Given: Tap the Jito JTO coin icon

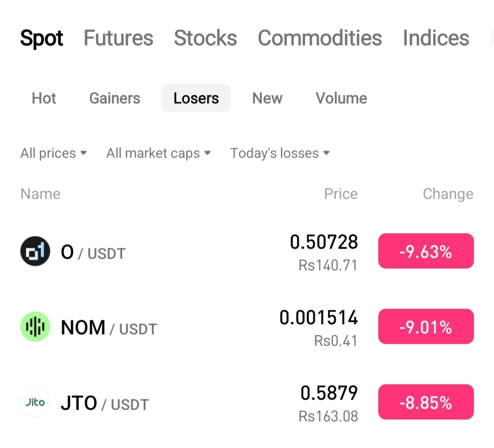Looking at the screenshot, I should pyautogui.click(x=35, y=402).
